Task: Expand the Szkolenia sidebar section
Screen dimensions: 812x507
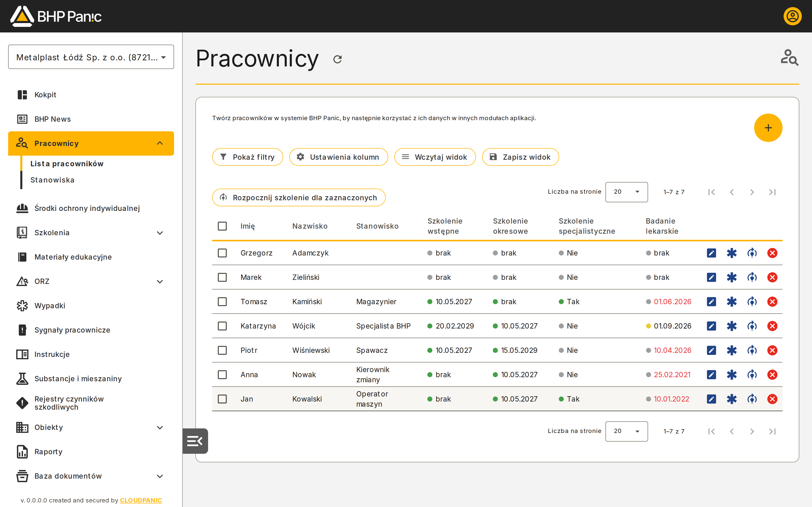Action: click(91, 233)
